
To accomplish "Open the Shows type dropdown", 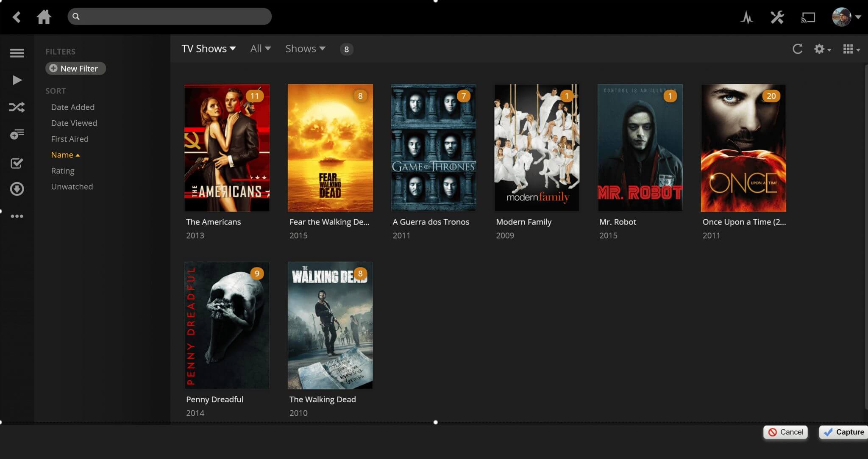I will [305, 49].
